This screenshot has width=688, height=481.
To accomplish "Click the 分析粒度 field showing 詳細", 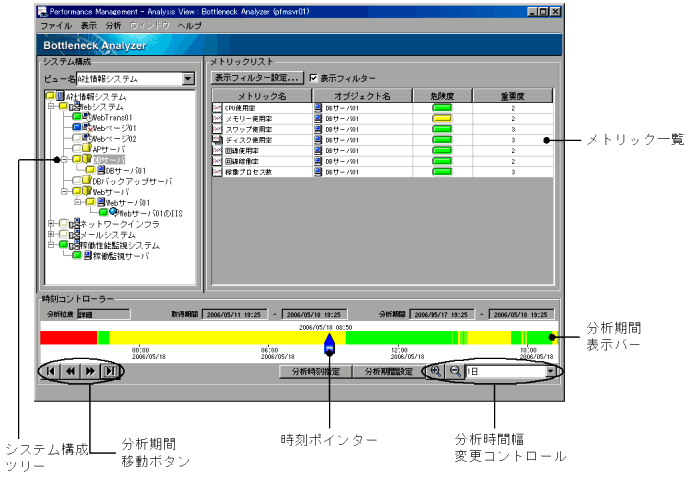I will (x=104, y=314).
